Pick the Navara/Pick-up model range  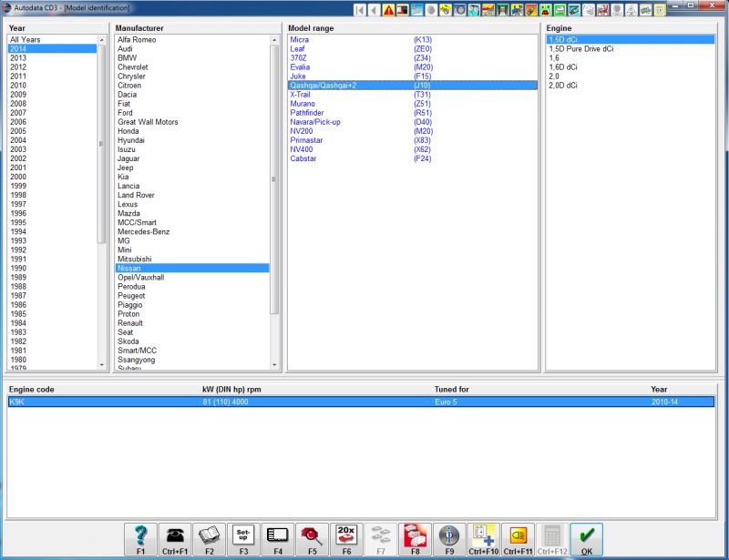413,122
